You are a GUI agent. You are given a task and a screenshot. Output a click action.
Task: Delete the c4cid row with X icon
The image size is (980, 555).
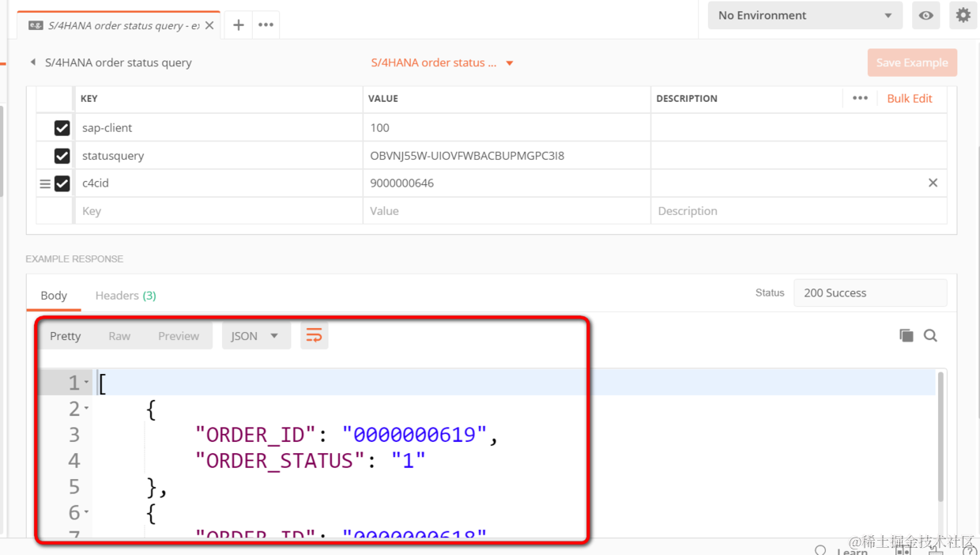pos(933,183)
